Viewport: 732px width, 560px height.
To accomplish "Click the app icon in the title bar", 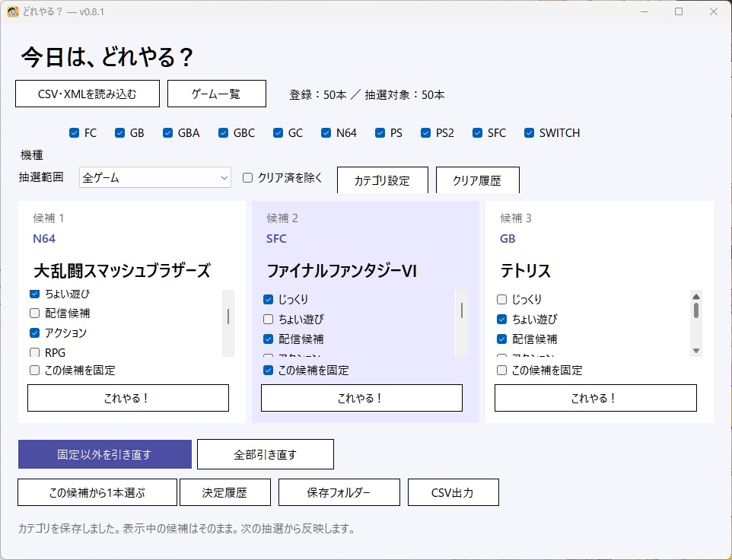I will [x=13, y=11].
